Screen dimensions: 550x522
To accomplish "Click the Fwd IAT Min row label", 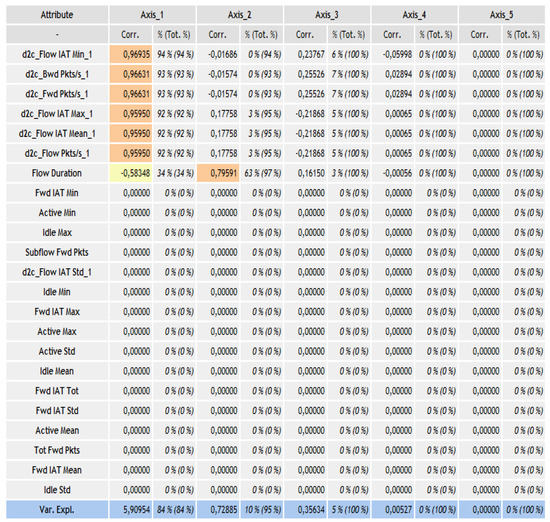I will click(x=57, y=193).
